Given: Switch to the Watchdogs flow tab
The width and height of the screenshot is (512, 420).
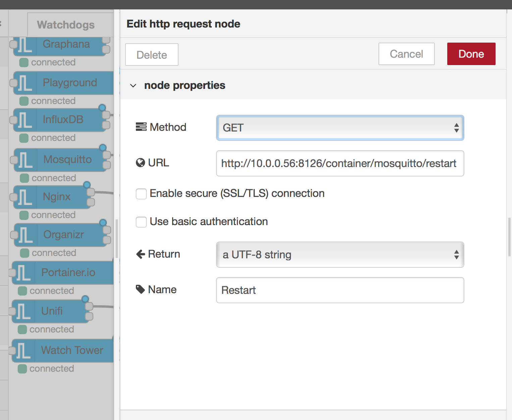Looking at the screenshot, I should tap(66, 25).
